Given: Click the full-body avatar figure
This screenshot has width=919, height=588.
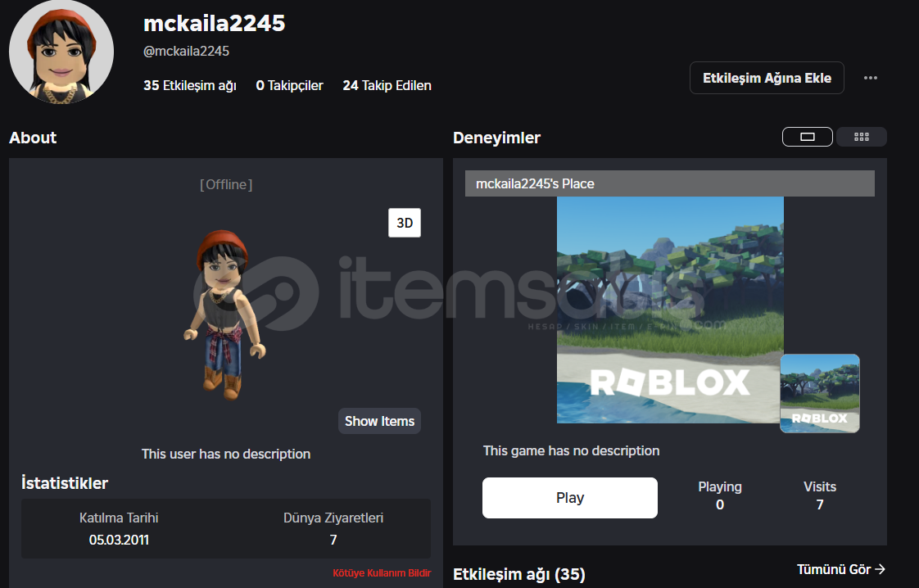Looking at the screenshot, I should (224, 314).
